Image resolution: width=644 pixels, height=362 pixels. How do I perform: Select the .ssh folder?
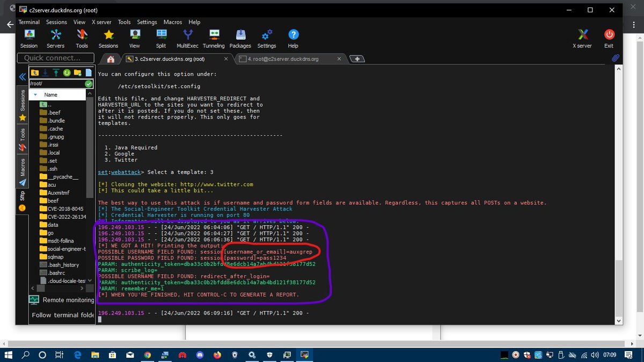point(48,169)
